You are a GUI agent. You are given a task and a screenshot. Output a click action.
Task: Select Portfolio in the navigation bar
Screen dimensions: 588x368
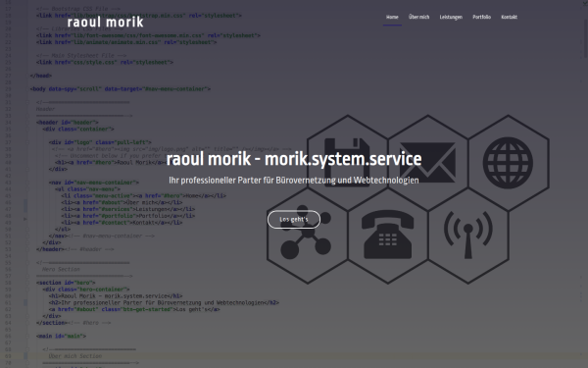click(481, 17)
